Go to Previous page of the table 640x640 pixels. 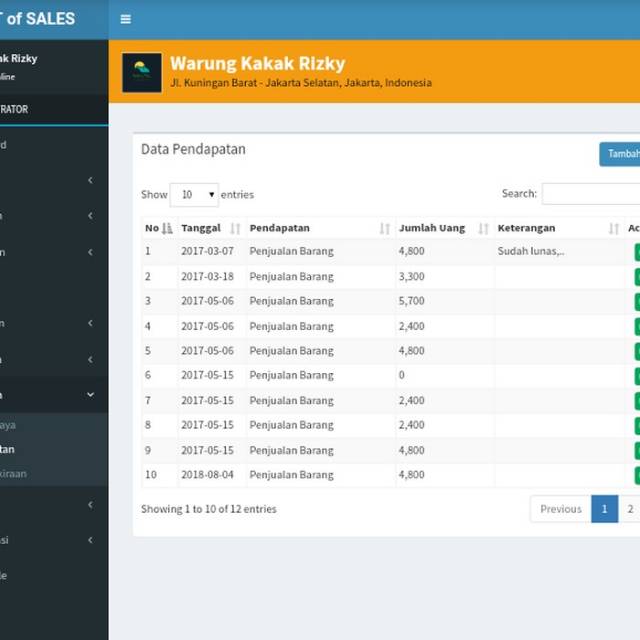click(560, 509)
